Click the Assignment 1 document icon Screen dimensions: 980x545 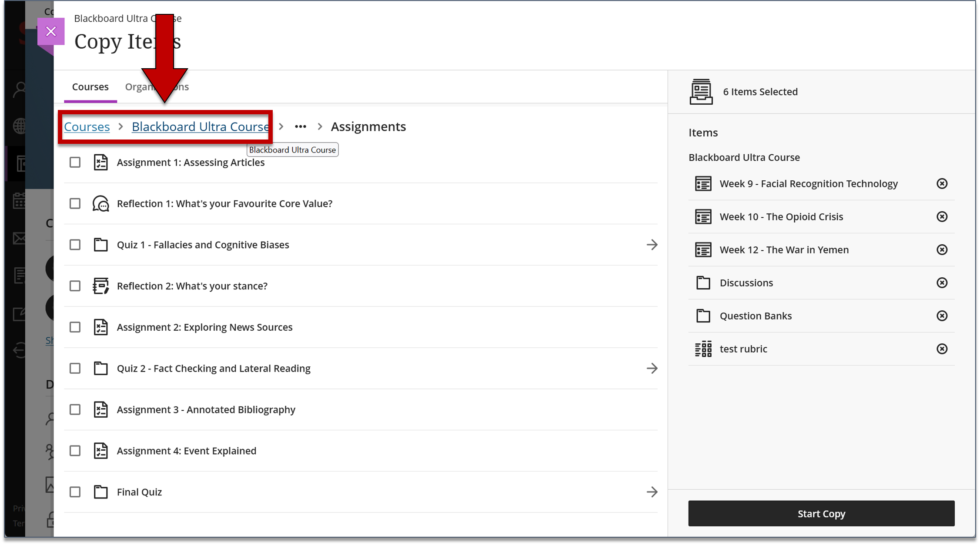(100, 162)
